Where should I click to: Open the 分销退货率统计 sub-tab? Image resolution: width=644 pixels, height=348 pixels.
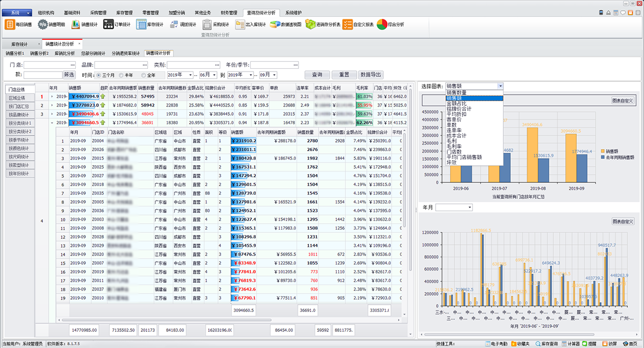click(x=126, y=53)
